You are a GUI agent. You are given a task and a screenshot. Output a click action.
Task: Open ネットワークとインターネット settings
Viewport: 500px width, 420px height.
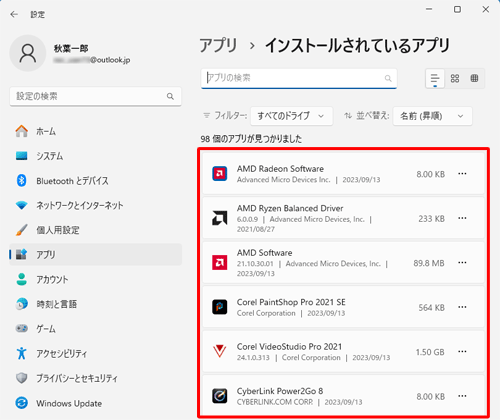[96, 205]
